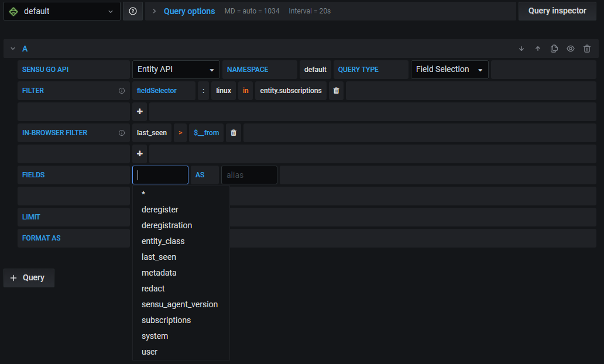
Task: Choose sensu_agent_version from the fields list
Action: (181, 304)
